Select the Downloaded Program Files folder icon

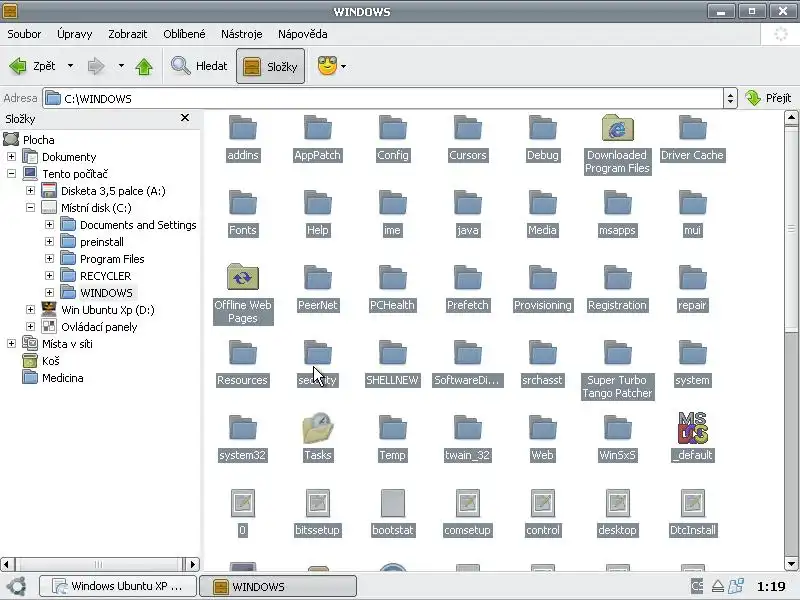tap(617, 129)
